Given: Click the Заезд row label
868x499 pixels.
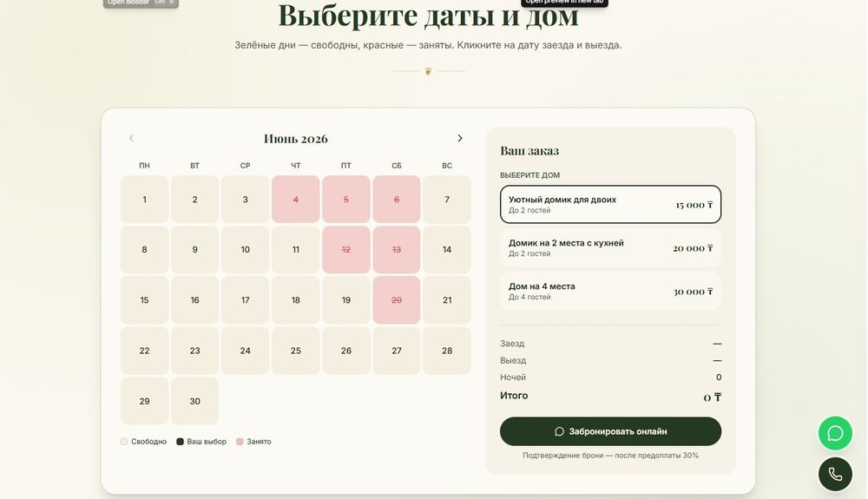Looking at the screenshot, I should pyautogui.click(x=512, y=344).
